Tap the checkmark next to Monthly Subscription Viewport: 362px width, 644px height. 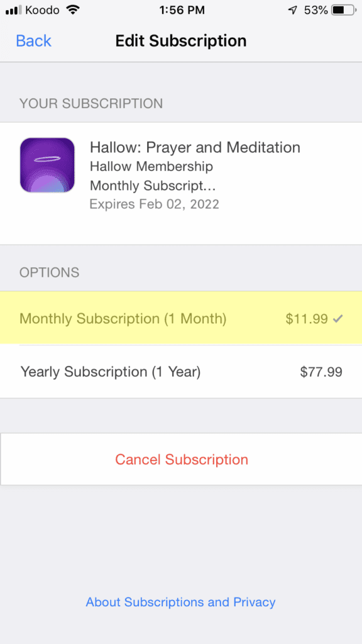click(339, 318)
